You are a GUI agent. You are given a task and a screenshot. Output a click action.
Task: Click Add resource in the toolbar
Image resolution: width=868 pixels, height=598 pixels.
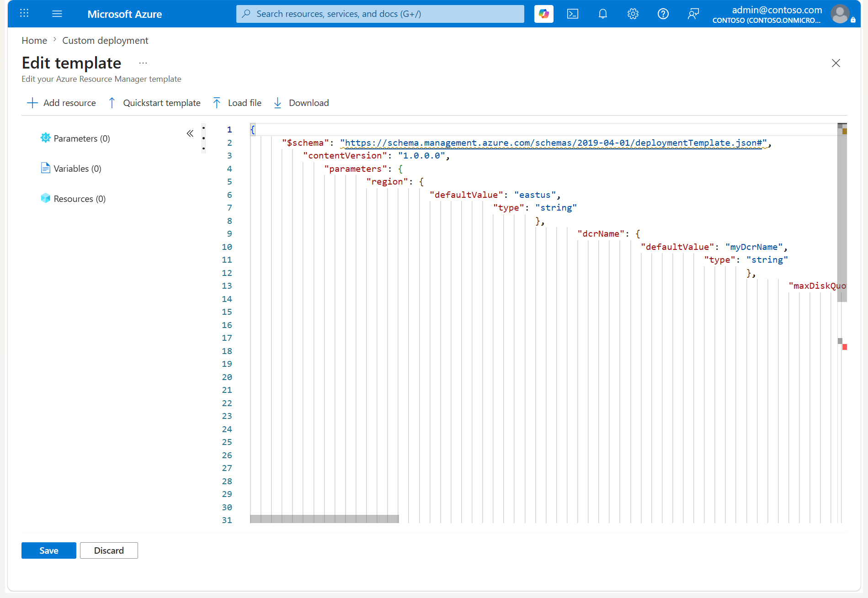click(x=61, y=103)
